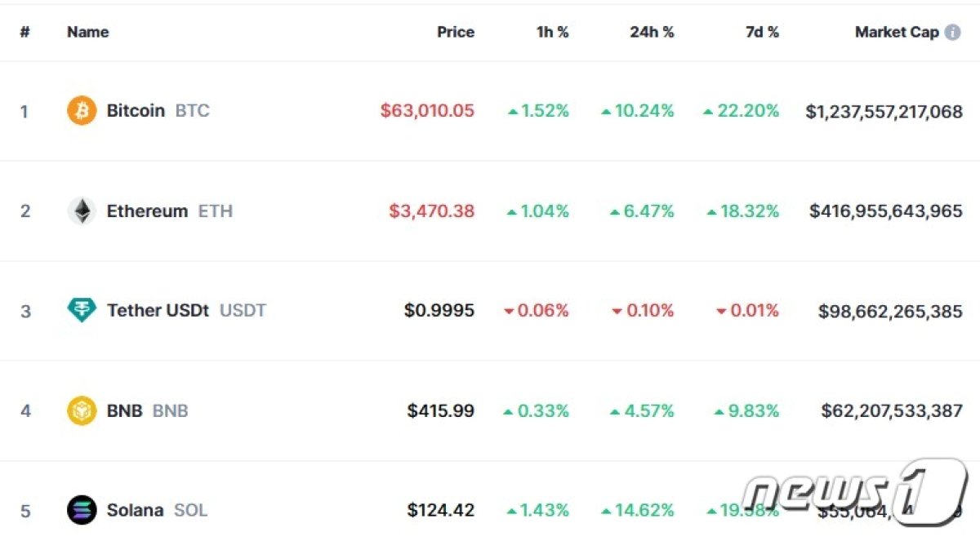
Task: Click the Ethereum diamond logo icon
Action: tap(82, 211)
